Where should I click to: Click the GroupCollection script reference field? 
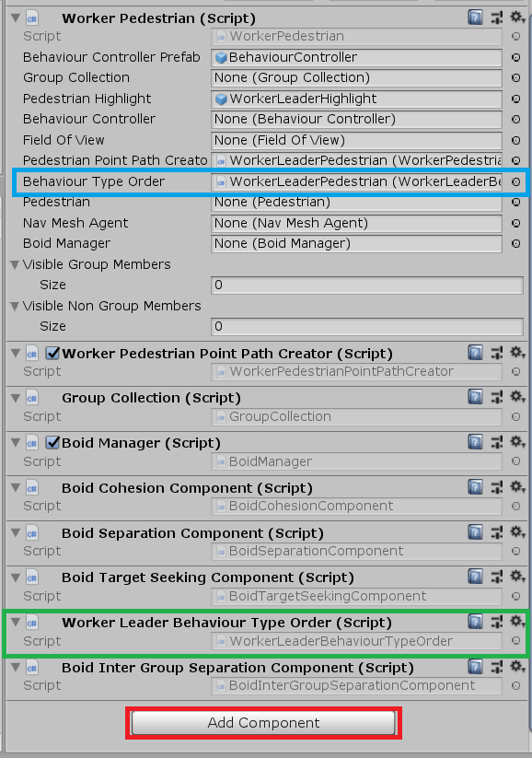tap(356, 416)
